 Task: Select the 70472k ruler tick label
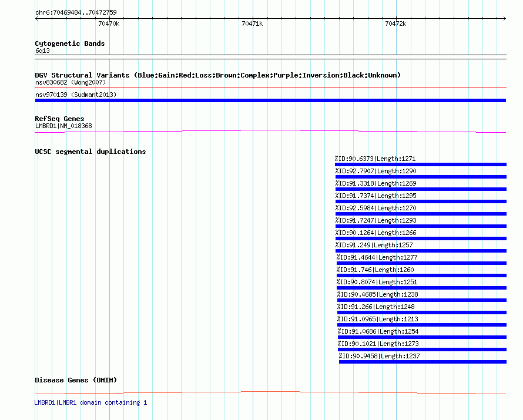(395, 23)
